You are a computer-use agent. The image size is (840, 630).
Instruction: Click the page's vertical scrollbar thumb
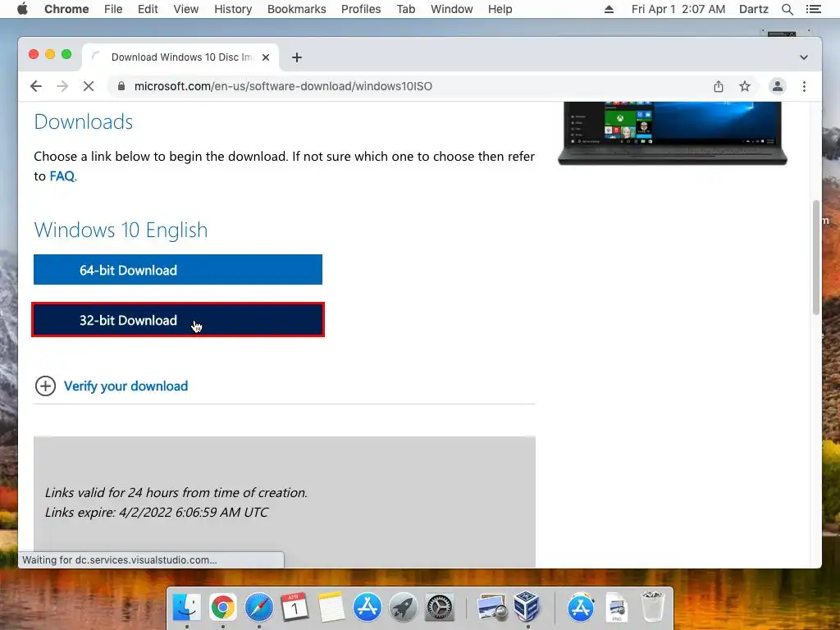(816, 258)
